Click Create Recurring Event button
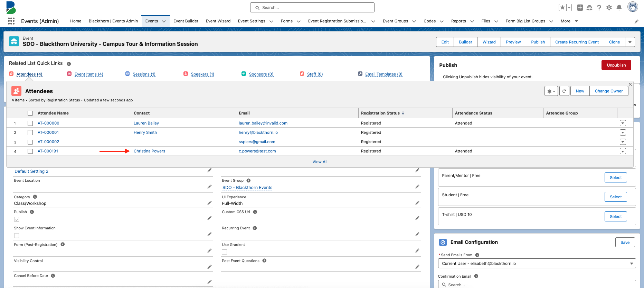 [x=577, y=42]
